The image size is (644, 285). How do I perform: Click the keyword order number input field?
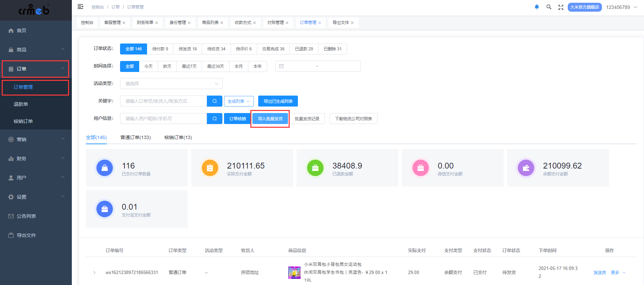pos(163,101)
